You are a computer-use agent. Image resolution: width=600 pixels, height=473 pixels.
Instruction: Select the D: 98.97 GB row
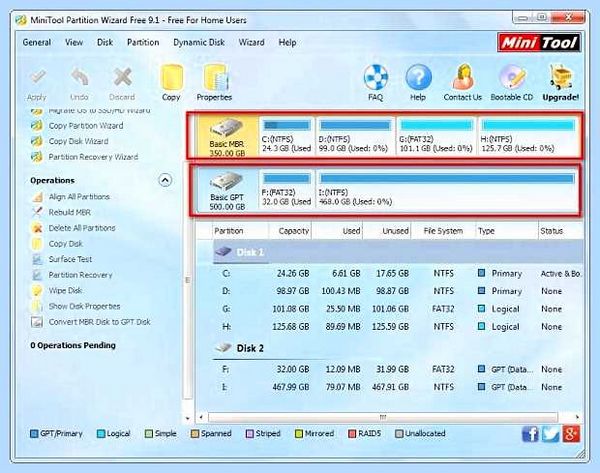tap(398, 291)
